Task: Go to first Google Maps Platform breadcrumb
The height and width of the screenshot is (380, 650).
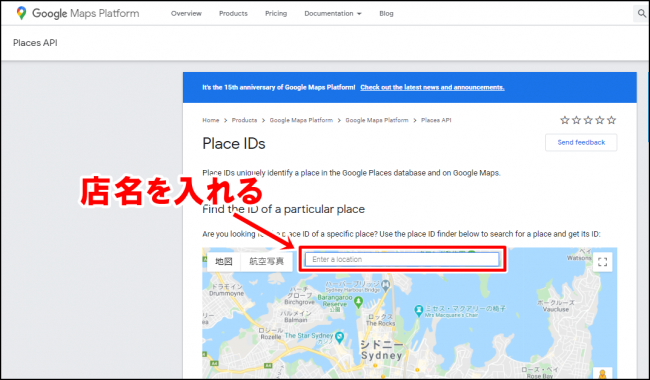Action: click(301, 120)
